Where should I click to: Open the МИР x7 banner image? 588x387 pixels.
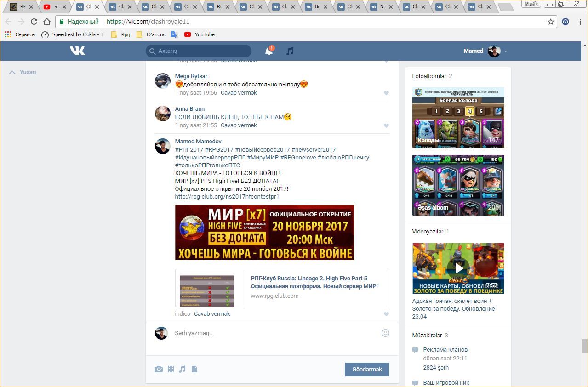pos(264,233)
